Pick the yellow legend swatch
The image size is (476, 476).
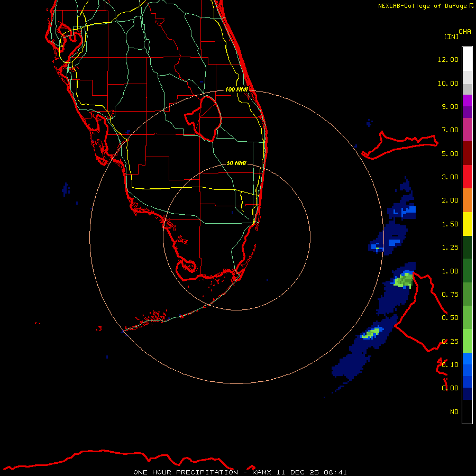click(x=467, y=224)
